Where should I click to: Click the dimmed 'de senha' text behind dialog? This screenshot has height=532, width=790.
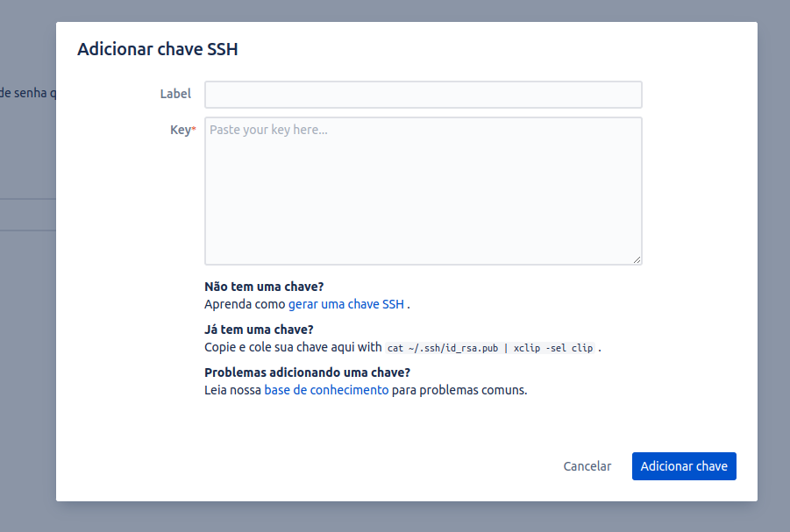(24, 93)
